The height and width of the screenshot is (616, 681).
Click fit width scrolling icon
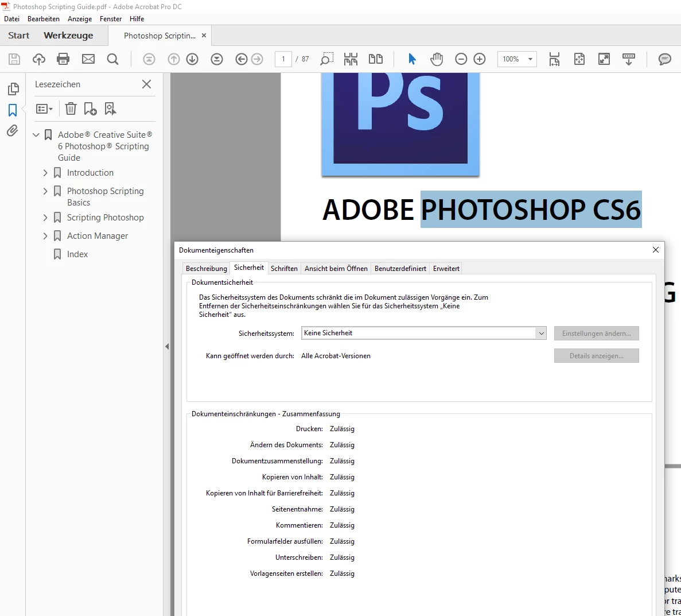pyautogui.click(x=555, y=59)
